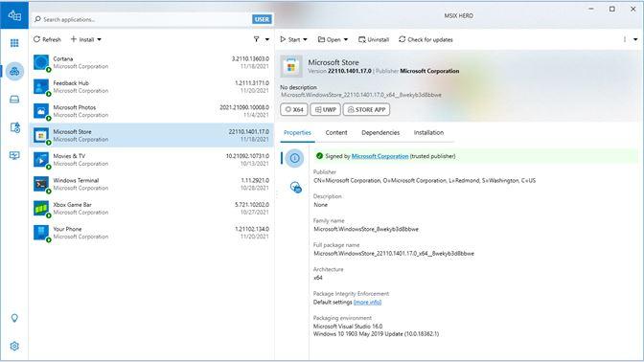Image resolution: width=644 pixels, height=362 pixels.
Task: Open the dashboard grid sidebar icon
Action: 14,43
